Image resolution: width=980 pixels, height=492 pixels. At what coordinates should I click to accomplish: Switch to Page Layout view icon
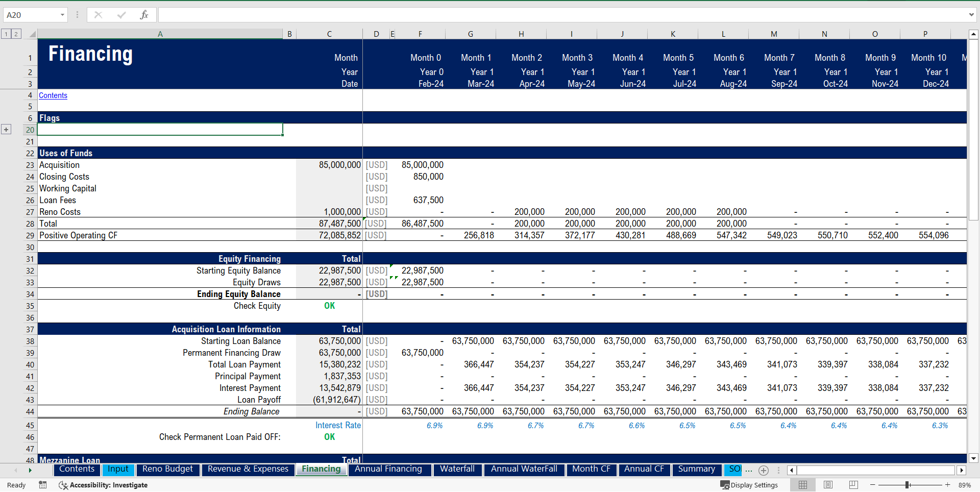[x=828, y=485]
